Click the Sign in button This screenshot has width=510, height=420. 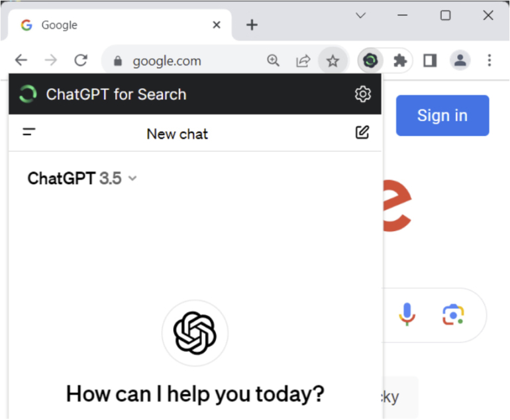442,115
